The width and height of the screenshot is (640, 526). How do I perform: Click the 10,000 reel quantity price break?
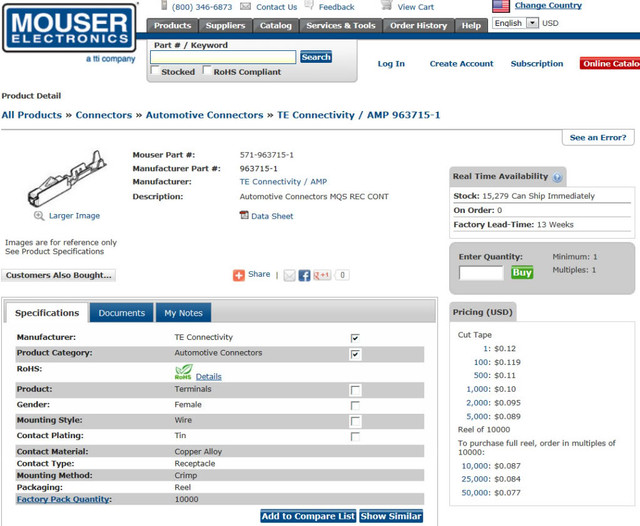[476, 466]
